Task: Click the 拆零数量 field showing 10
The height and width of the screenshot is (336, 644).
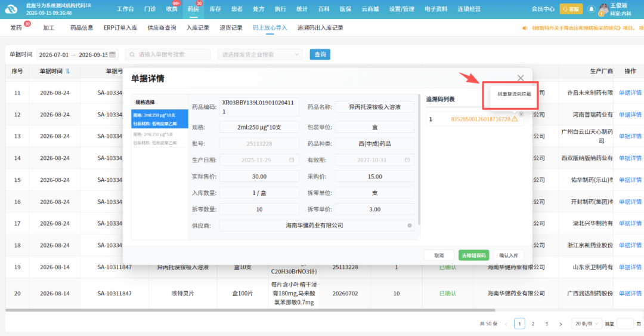Action: click(259, 209)
